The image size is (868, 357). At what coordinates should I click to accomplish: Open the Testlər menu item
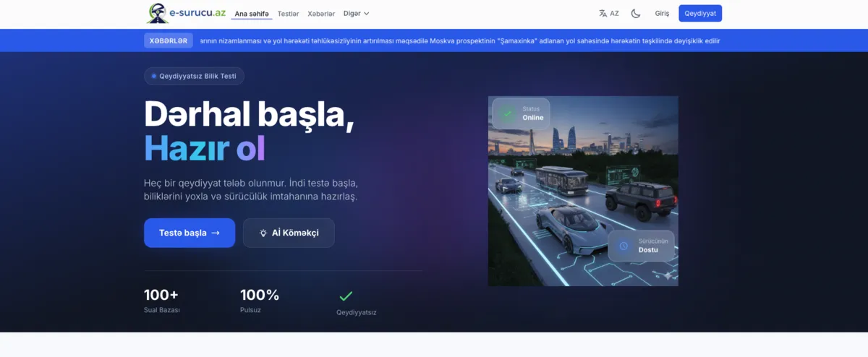pos(288,13)
